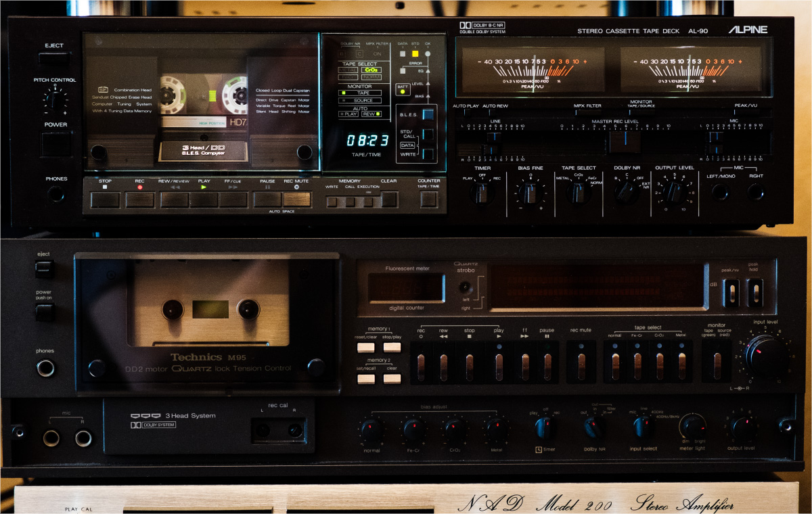Tap the Alpine REW/REVIEW key
812x514 pixels.
point(175,200)
